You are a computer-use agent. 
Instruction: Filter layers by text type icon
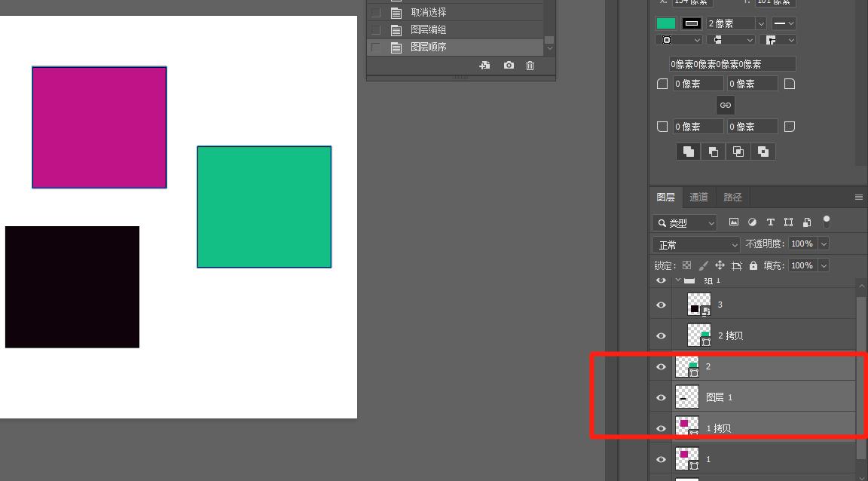point(770,222)
